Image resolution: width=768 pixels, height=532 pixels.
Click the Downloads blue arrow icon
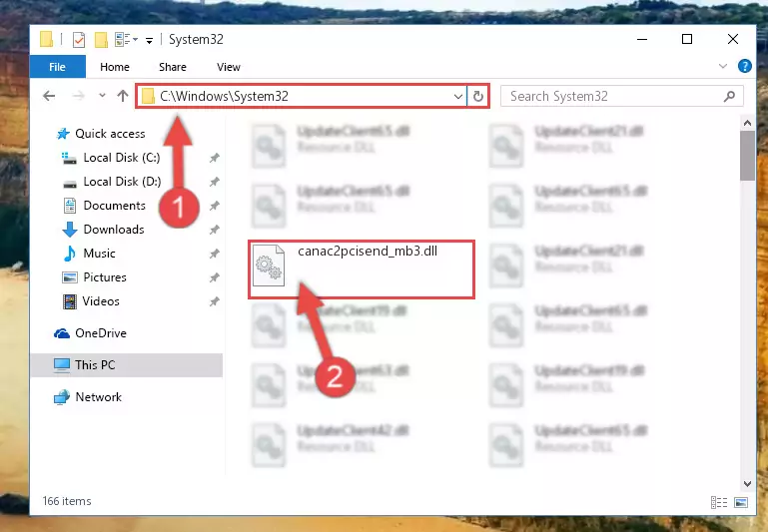tap(70, 230)
